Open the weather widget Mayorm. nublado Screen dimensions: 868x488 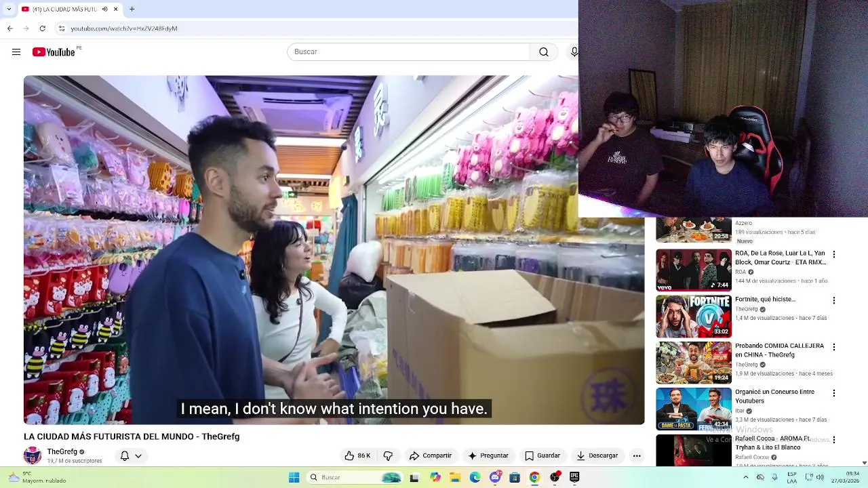pyautogui.click(x=36, y=478)
